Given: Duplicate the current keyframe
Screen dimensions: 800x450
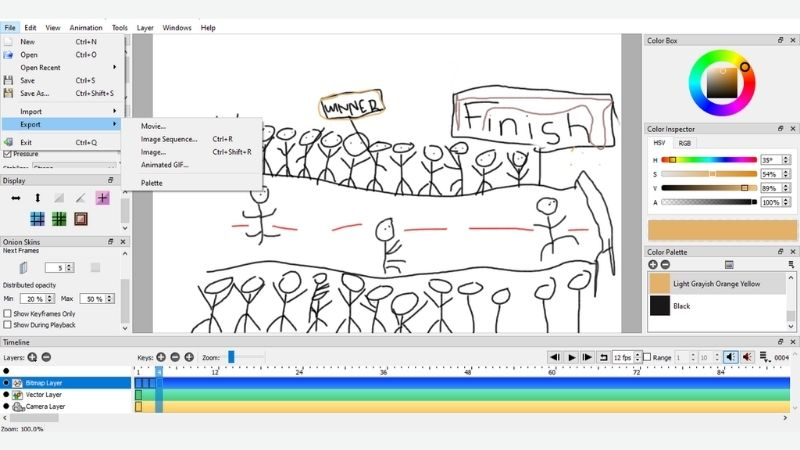Looking at the screenshot, I should [189, 357].
